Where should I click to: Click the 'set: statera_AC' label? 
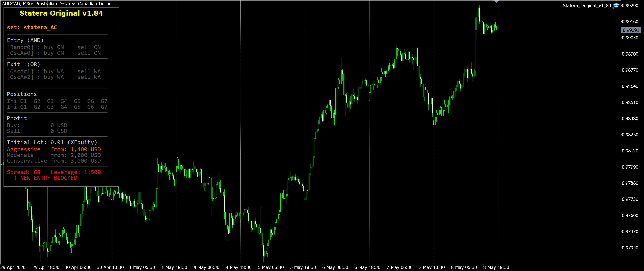(32, 27)
